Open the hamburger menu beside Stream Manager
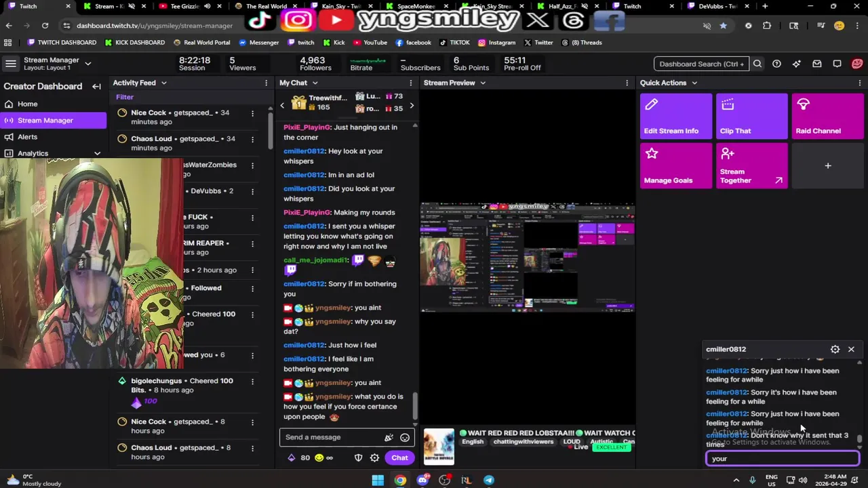 10,64
